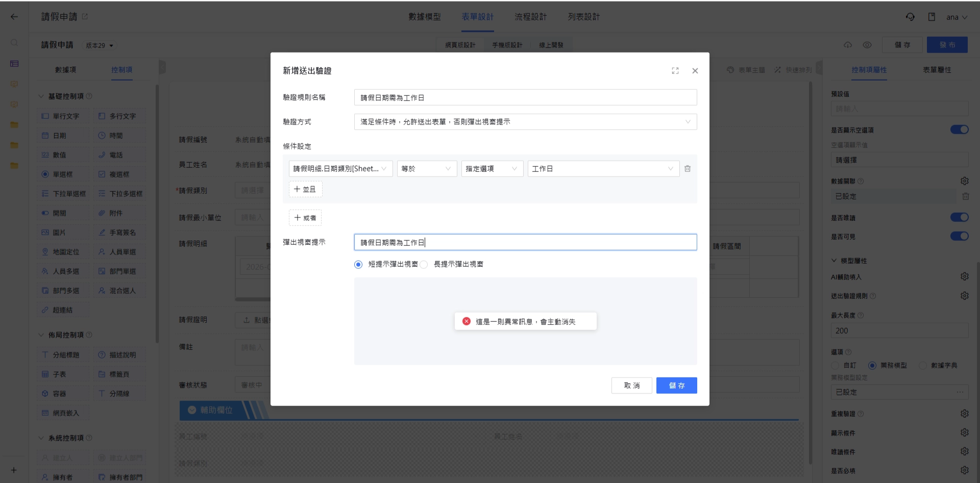Viewport: 980px width, 483px height.
Task: Open 重複驗證 gear settings
Action: pos(964,414)
